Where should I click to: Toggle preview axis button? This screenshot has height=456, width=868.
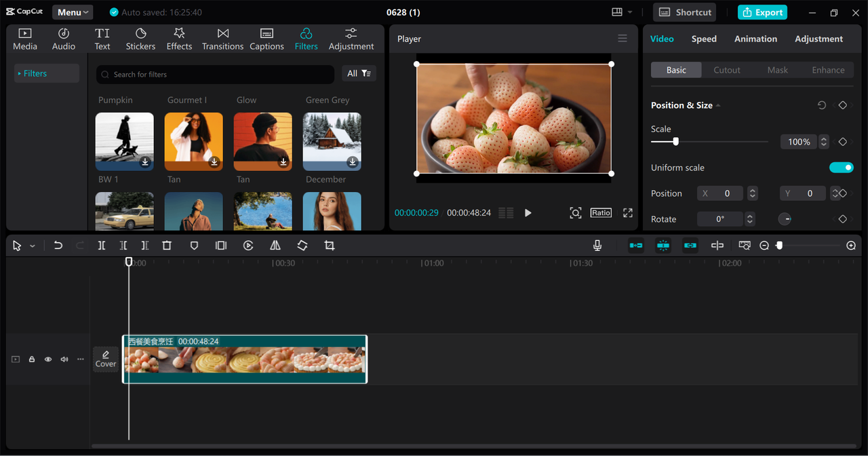click(717, 246)
